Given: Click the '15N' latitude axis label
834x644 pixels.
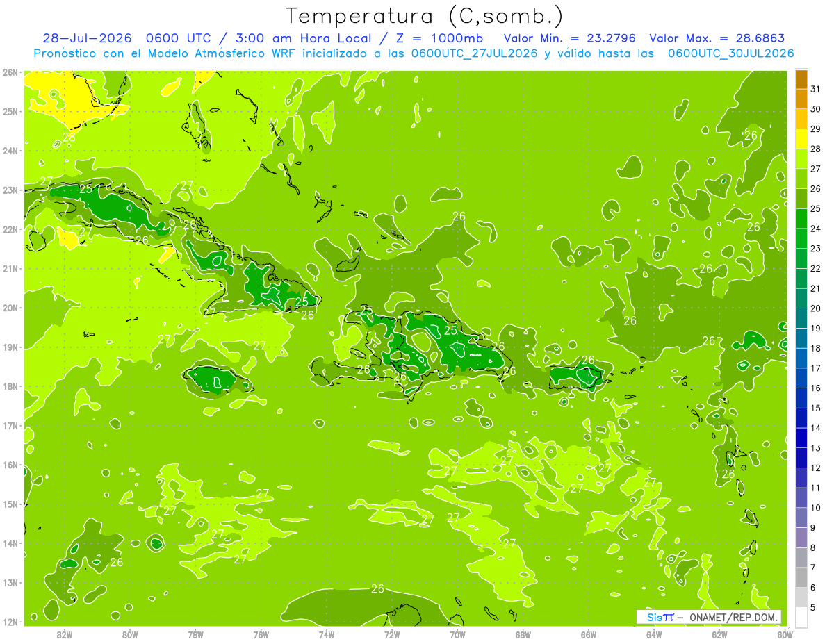Looking at the screenshot, I should pyautogui.click(x=10, y=504).
